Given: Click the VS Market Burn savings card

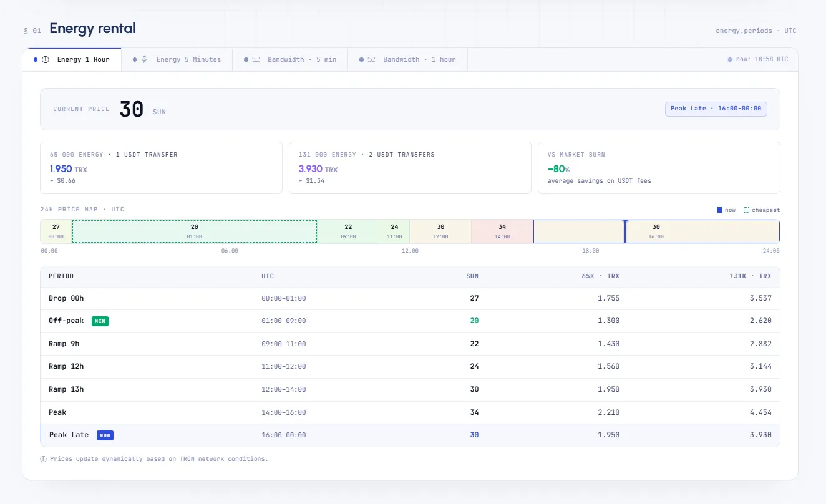Looking at the screenshot, I should (659, 168).
